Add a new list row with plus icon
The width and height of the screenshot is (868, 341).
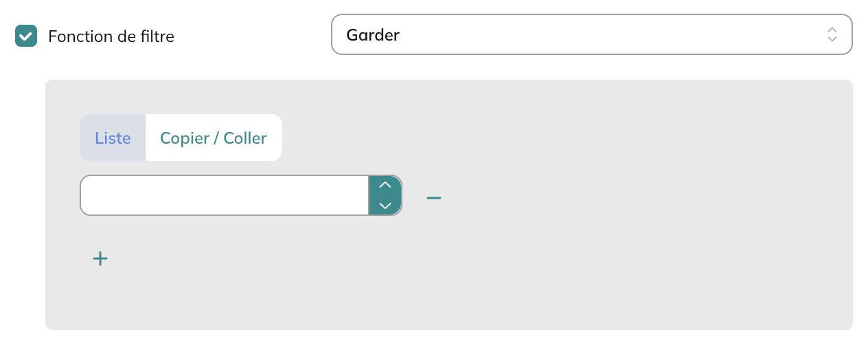(100, 258)
